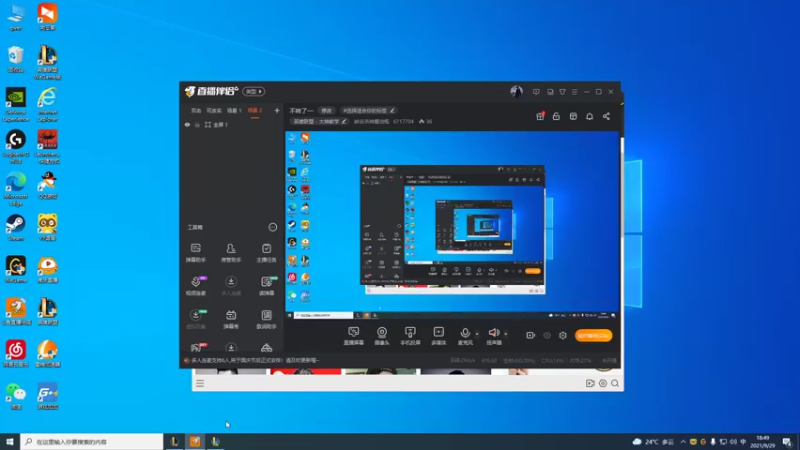Add phone screen casting source
The image size is (800, 450).
(x=410, y=336)
